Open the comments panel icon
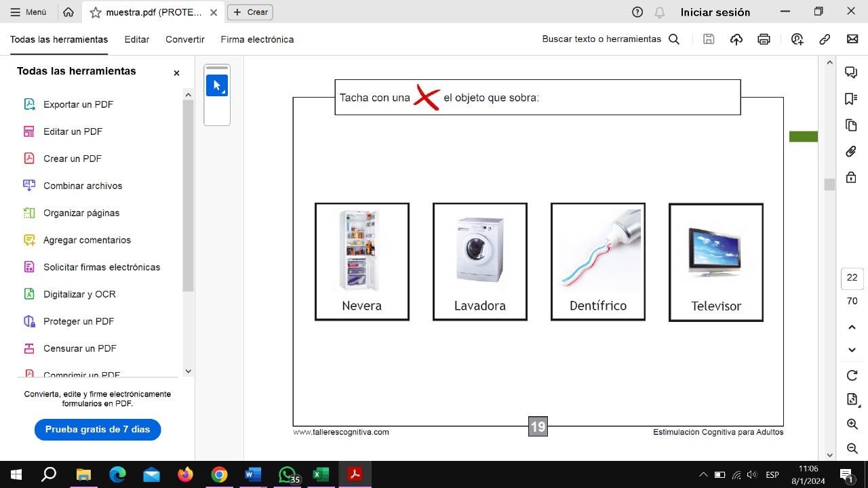The height and width of the screenshot is (488, 868). click(x=851, y=73)
